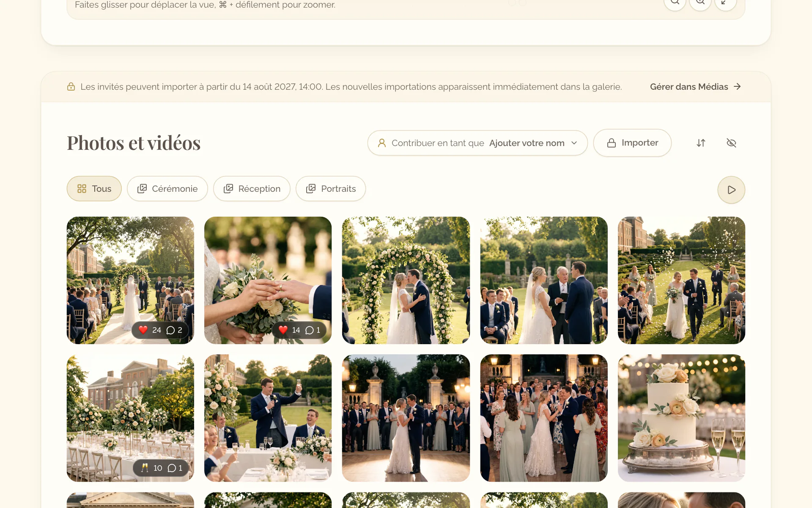Click the album icon on the Réception filter
The width and height of the screenshot is (812, 508).
(x=228, y=188)
